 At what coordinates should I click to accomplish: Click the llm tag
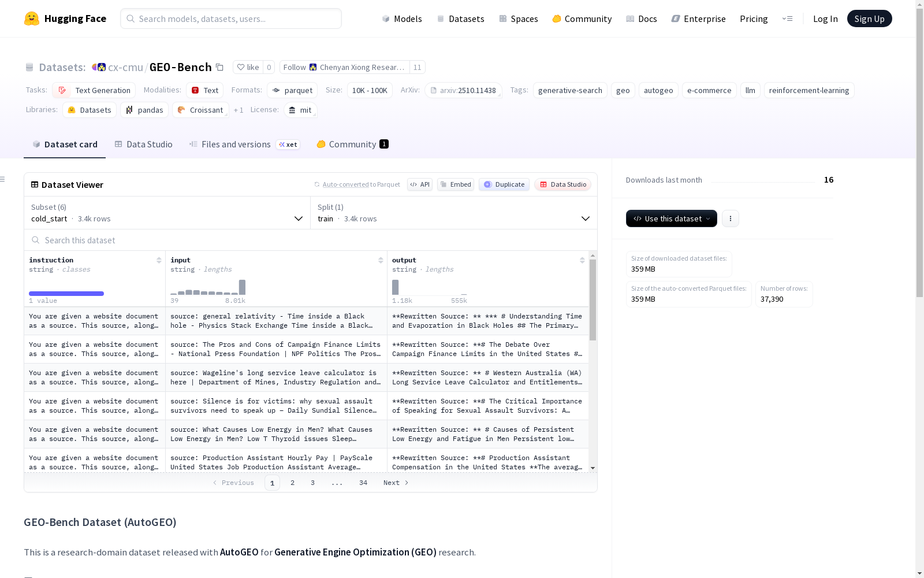tap(750, 90)
